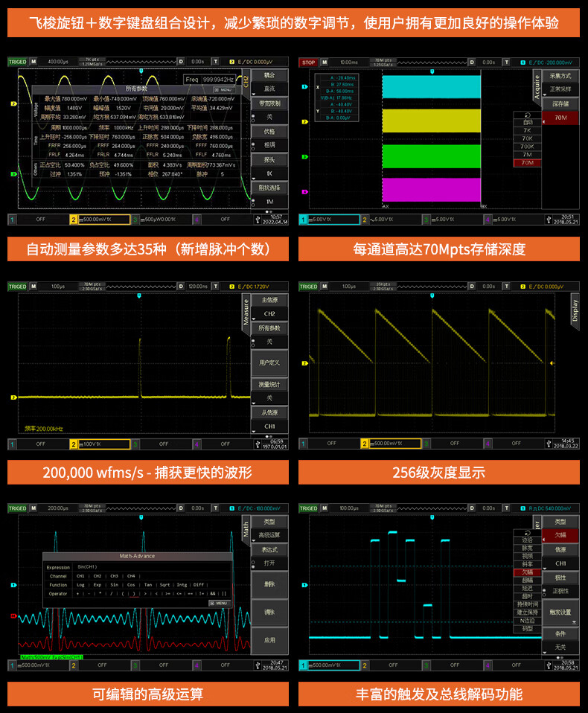The height and width of the screenshot is (713, 588).
Task: Choose 脉宽 in the trigger type list
Action: pyautogui.click(x=528, y=548)
